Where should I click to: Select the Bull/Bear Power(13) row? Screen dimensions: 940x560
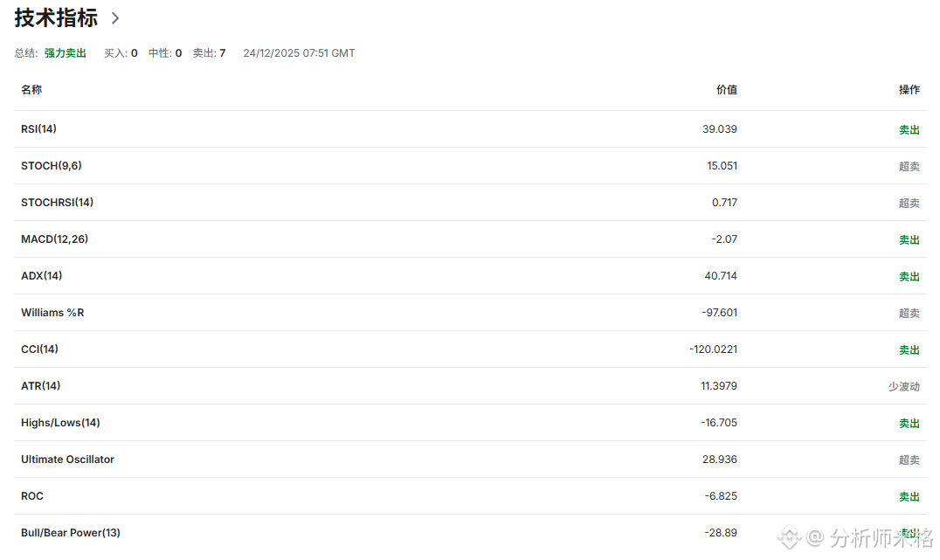(470, 532)
